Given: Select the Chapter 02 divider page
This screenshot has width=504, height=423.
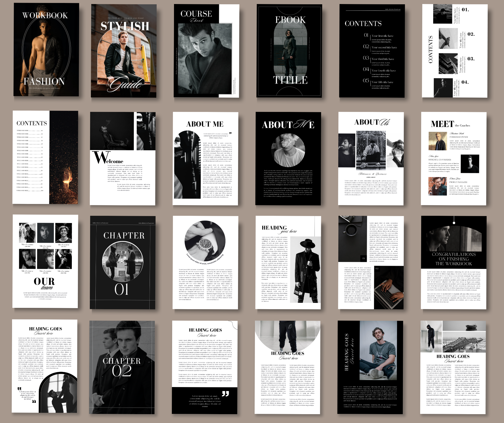Looking at the screenshot, I should click(122, 367).
